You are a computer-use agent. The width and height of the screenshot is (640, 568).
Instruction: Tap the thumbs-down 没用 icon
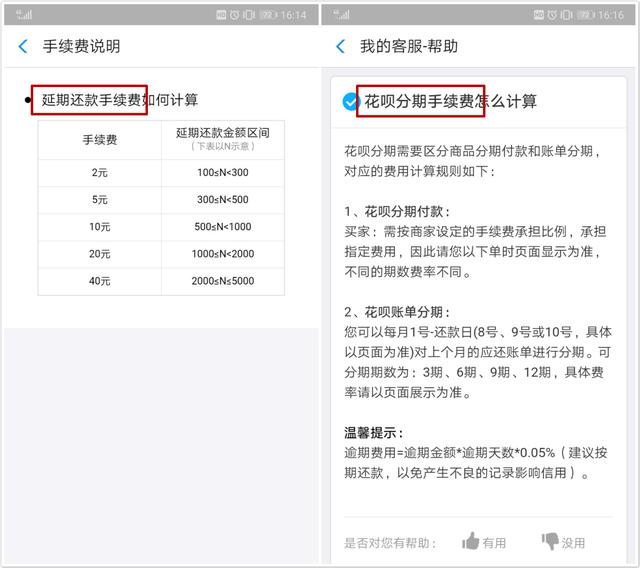(x=550, y=541)
